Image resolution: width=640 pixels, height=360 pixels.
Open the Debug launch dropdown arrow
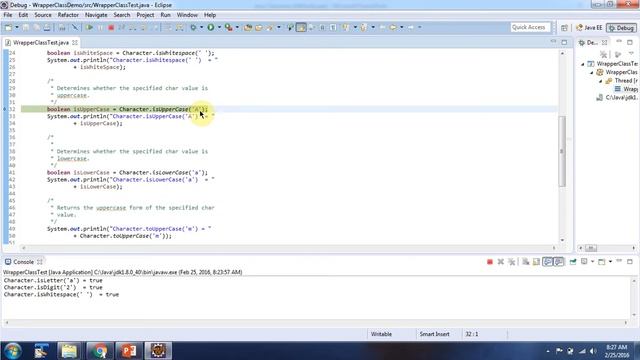tap(201, 27)
